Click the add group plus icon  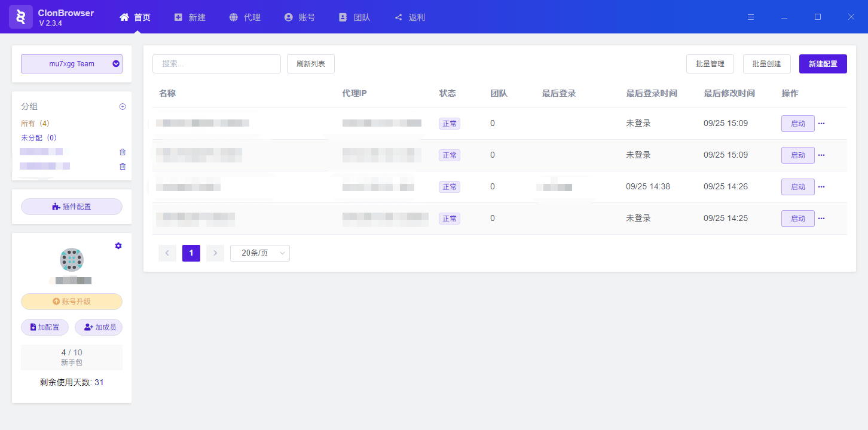tap(123, 106)
